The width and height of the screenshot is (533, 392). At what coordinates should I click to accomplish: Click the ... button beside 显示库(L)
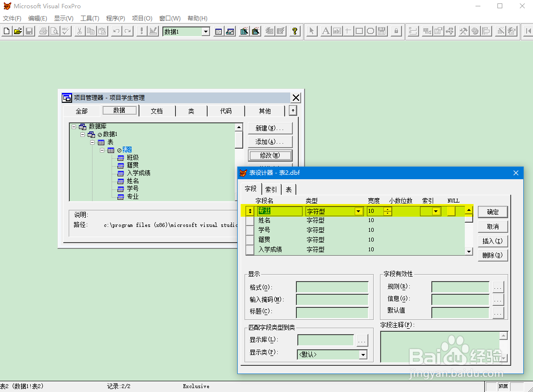point(362,340)
